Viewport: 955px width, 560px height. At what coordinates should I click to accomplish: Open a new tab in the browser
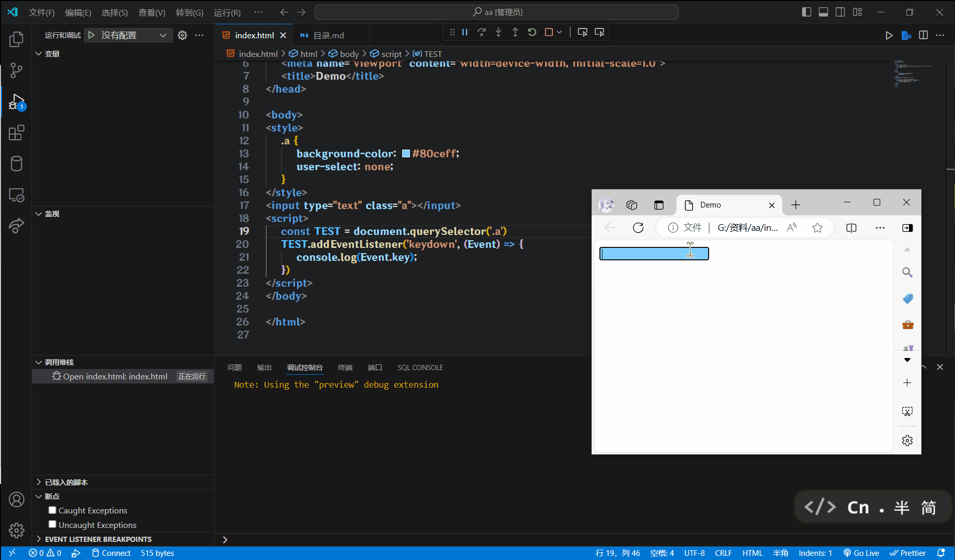796,205
